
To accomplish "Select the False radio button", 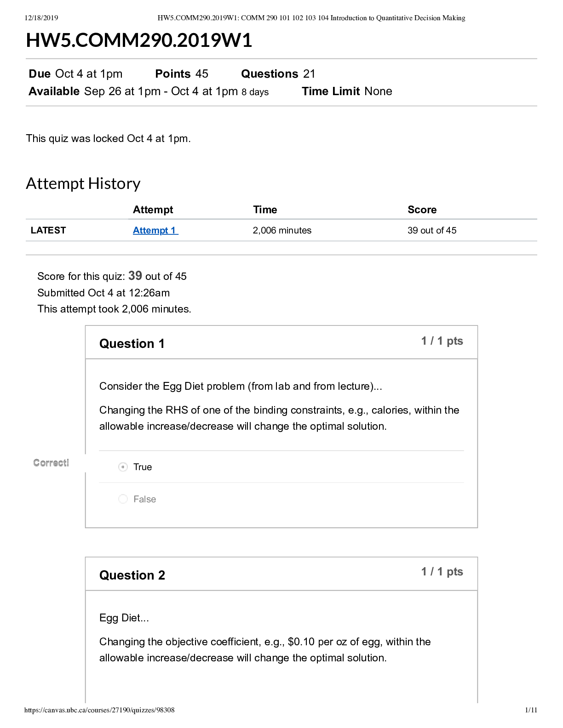I will coord(123,499).
